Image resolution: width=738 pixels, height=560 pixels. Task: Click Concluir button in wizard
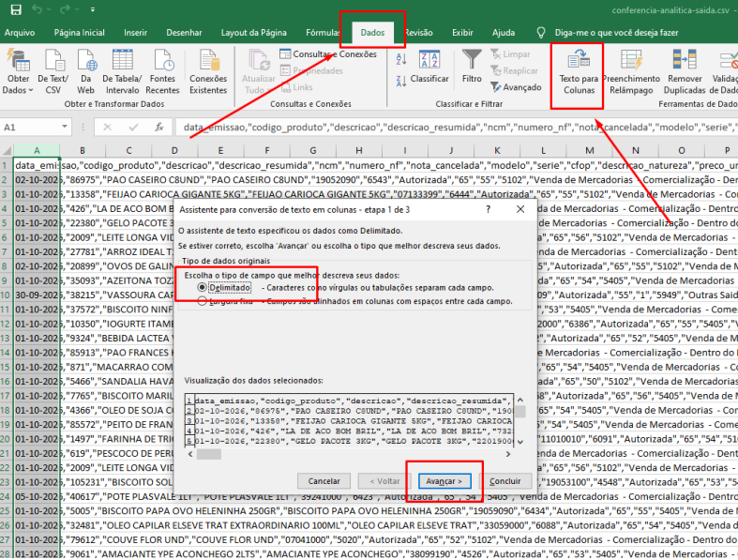tap(505, 481)
